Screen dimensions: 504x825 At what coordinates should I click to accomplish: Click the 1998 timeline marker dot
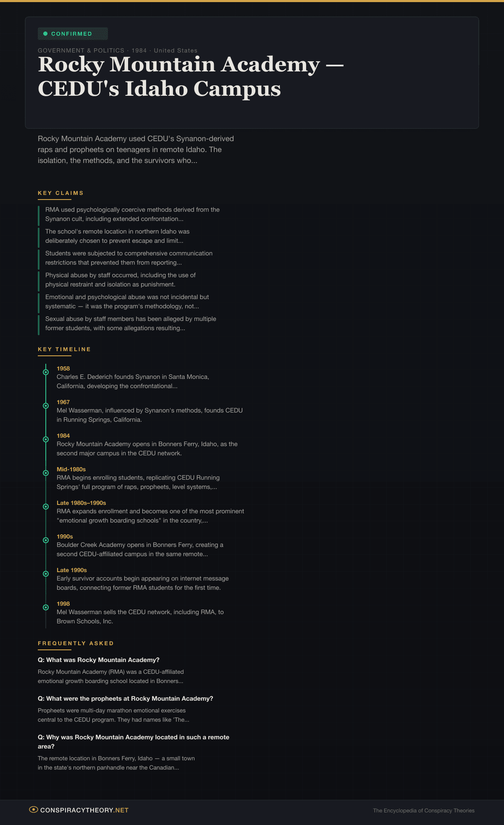point(46,607)
